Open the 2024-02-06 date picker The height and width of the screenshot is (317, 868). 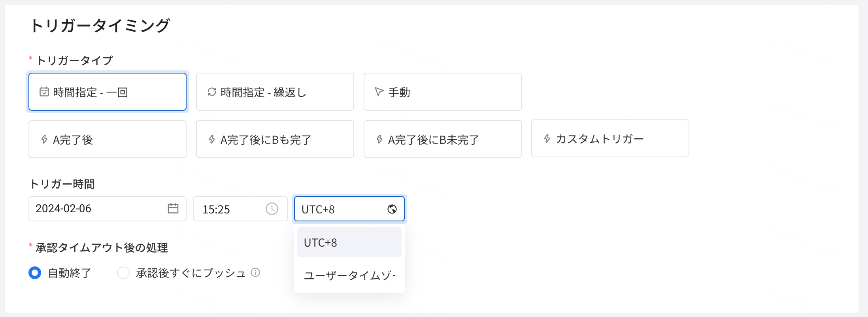(108, 209)
